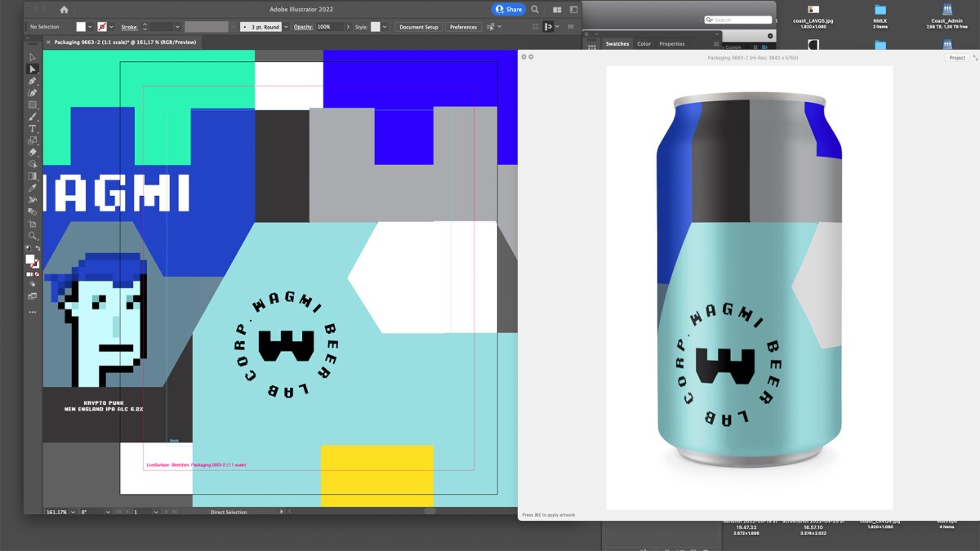Click Default Fill and Stroke icon
Image resolution: width=980 pixels, height=551 pixels.
tap(29, 248)
